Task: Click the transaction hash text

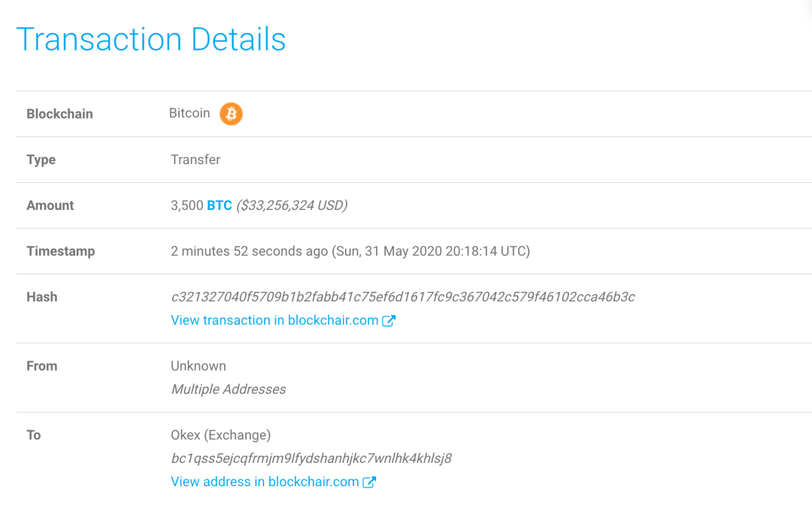Action: point(403,297)
